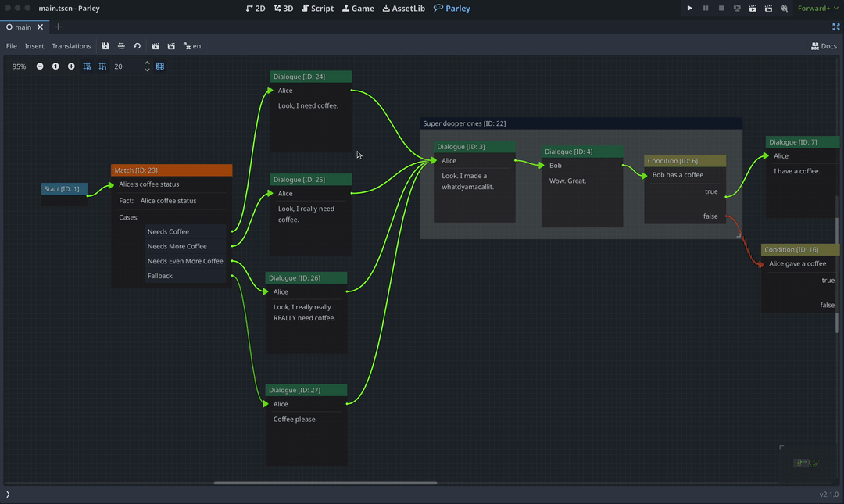The width and height of the screenshot is (844, 504).
Task: Click the zoom out minus icon
Action: click(x=40, y=66)
